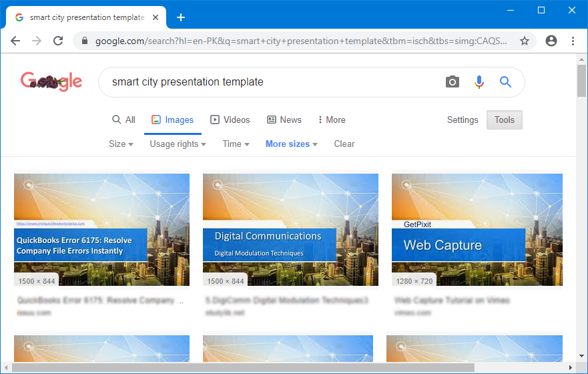
Task: Click the Google logo
Action: (x=51, y=81)
